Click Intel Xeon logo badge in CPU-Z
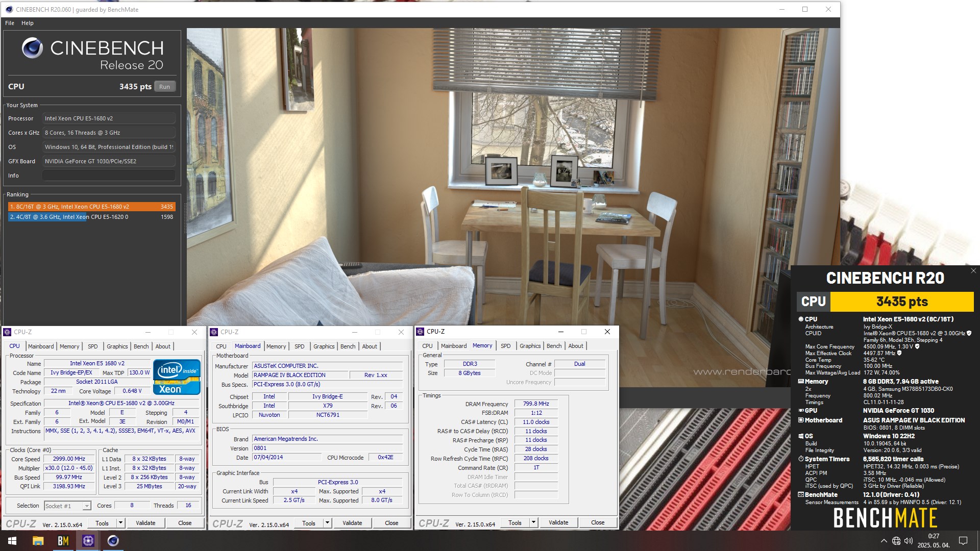This screenshot has height=551, width=980. point(177,378)
